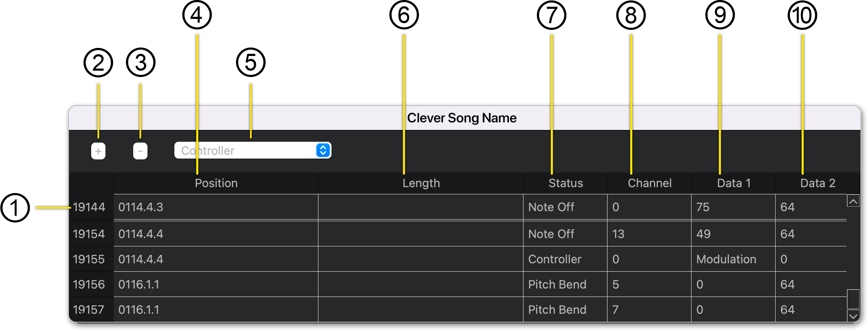Click the blue dropdown stepper arrows

pos(323,151)
